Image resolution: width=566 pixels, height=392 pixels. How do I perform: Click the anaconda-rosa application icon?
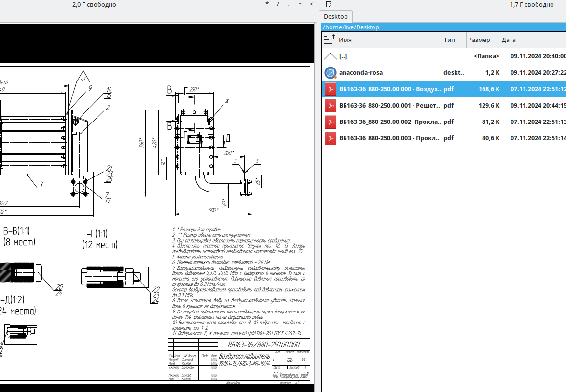(x=330, y=73)
